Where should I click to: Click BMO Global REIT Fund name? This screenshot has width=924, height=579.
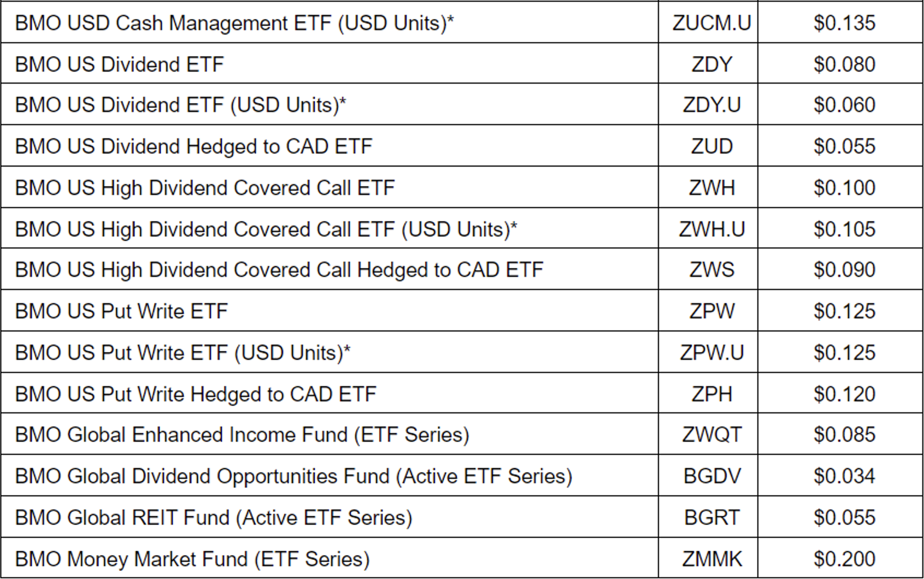point(214,518)
